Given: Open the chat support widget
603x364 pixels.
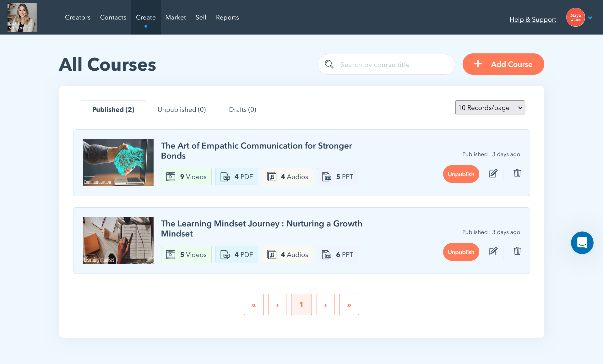Looking at the screenshot, I should pyautogui.click(x=582, y=243).
